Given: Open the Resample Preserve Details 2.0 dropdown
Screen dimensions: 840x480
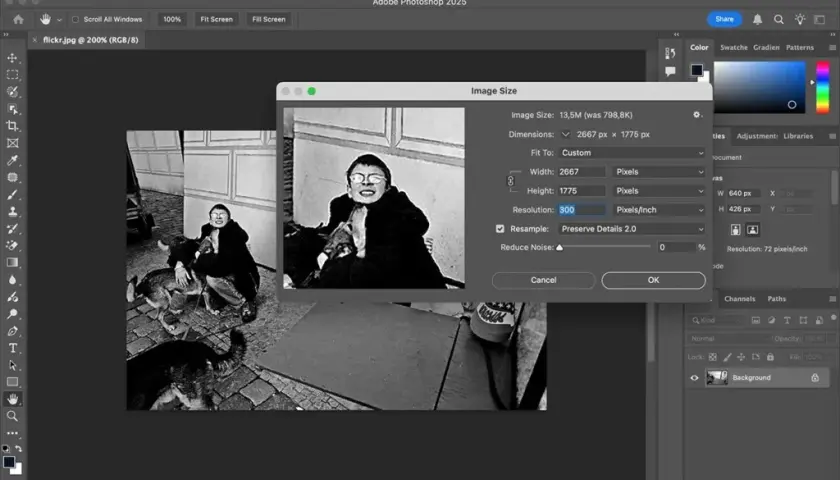Looking at the screenshot, I should [632, 229].
